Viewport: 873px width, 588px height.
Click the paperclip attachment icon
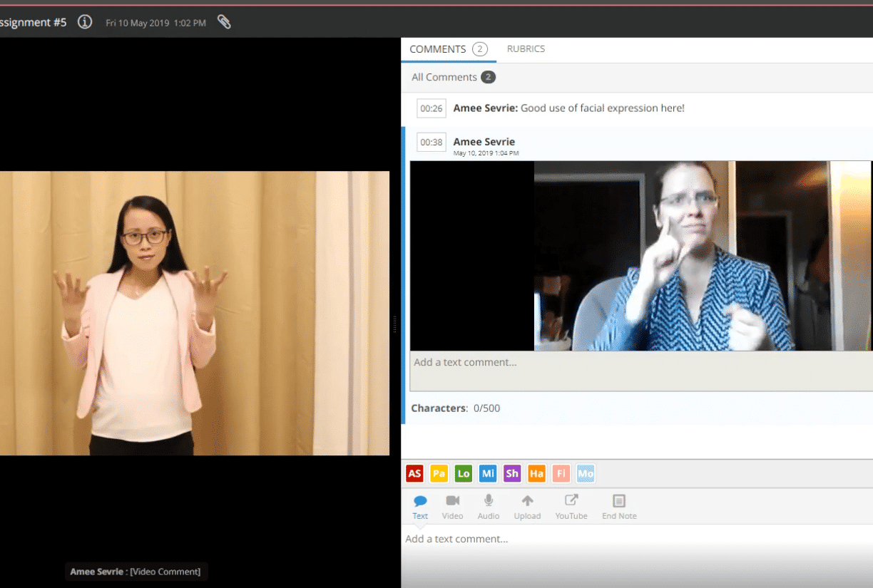tap(224, 22)
